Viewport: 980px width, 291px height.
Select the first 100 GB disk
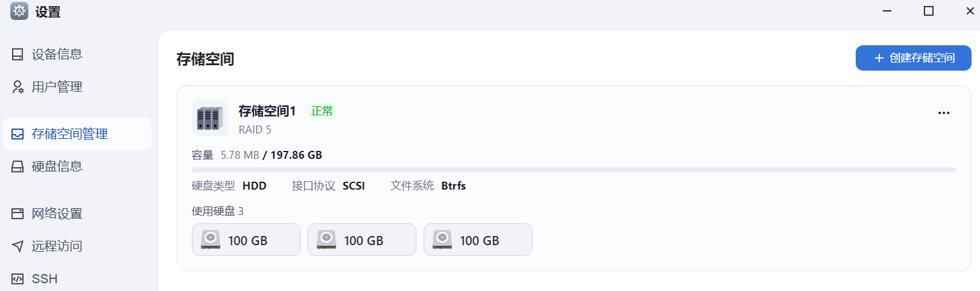tap(246, 240)
